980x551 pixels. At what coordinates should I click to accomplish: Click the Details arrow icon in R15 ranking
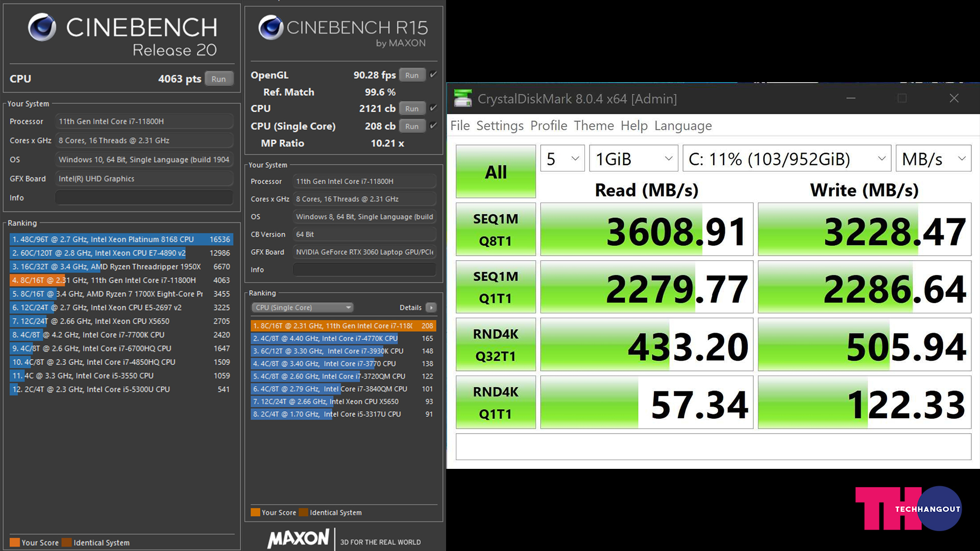pos(431,308)
